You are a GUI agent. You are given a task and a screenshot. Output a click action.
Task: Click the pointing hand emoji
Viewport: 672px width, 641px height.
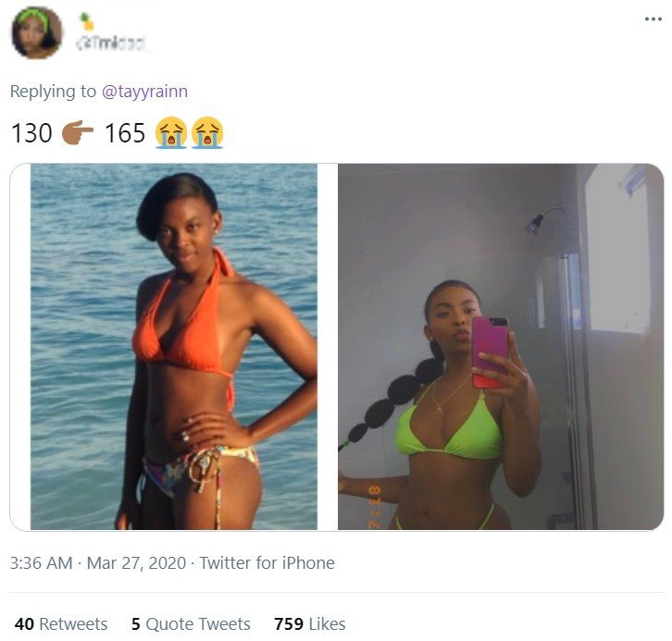pyautogui.click(x=78, y=132)
